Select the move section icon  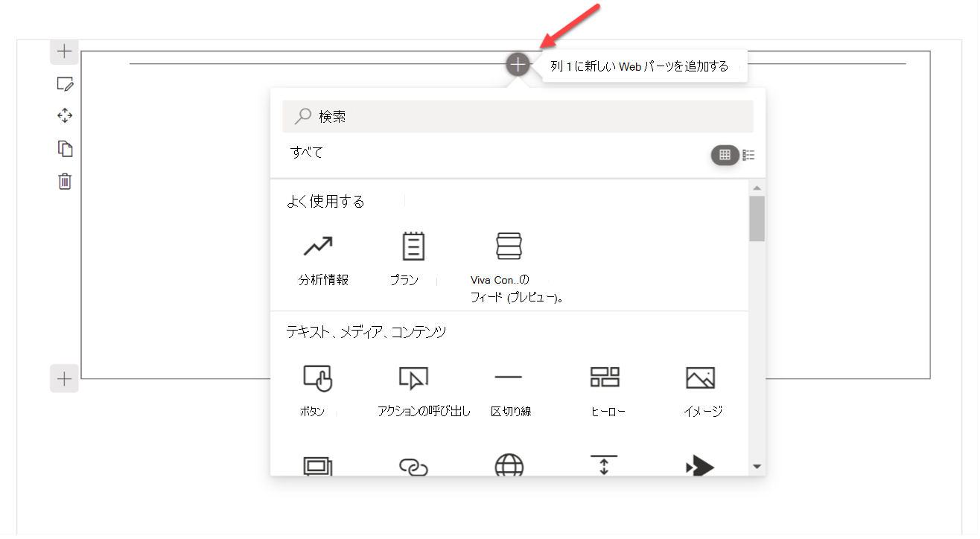pyautogui.click(x=65, y=116)
